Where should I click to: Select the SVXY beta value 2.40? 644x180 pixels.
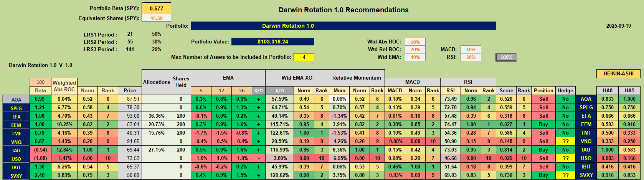click(x=40, y=175)
